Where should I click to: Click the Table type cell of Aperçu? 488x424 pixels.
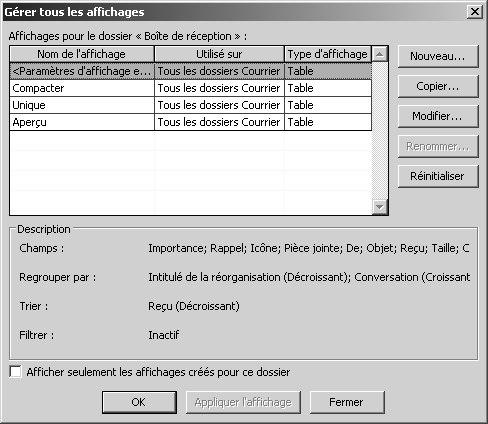coord(328,122)
